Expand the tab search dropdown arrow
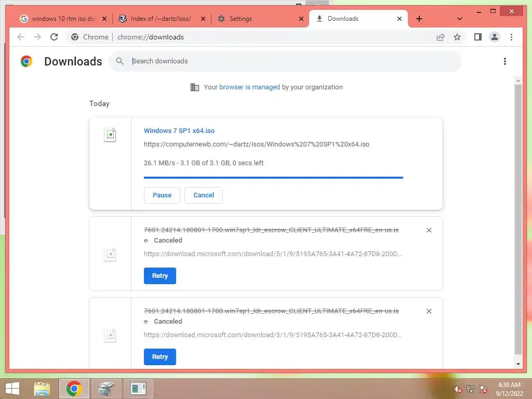This screenshot has height=399, width=532. pos(460,19)
